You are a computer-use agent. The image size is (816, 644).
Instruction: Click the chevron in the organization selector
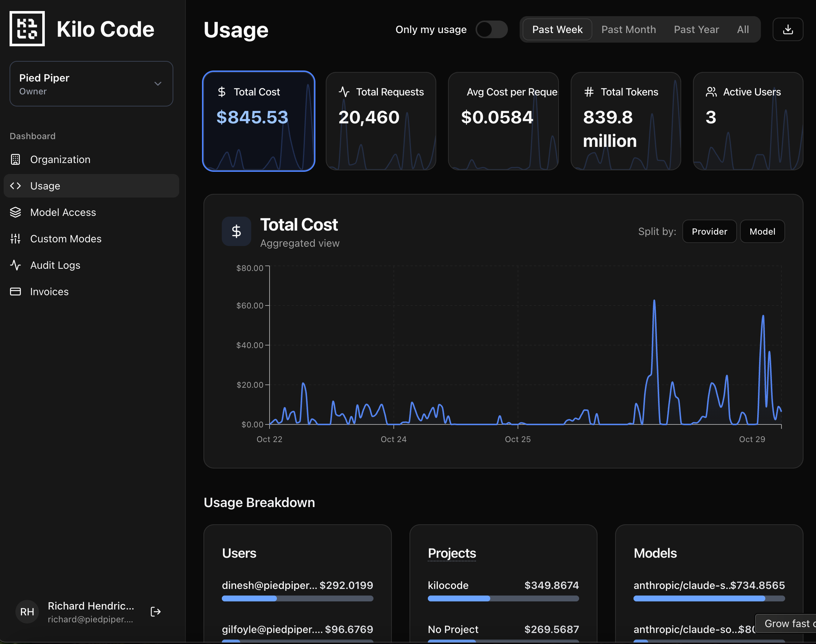[158, 84]
